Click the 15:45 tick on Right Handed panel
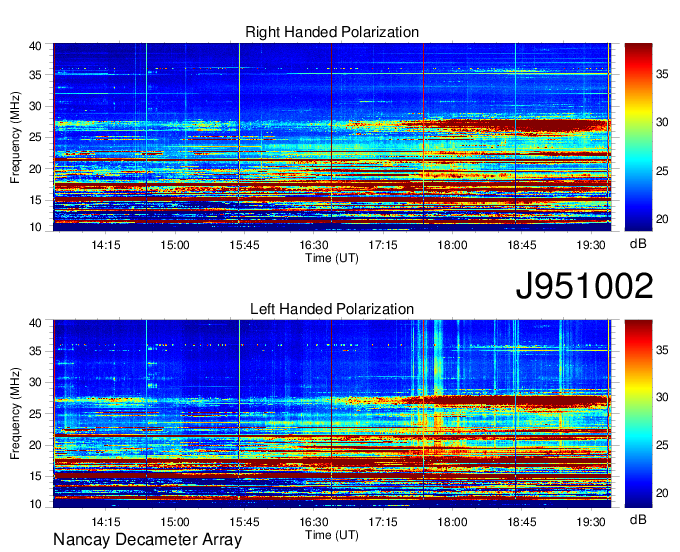Screen dimensions: 680x552 pos(244,245)
